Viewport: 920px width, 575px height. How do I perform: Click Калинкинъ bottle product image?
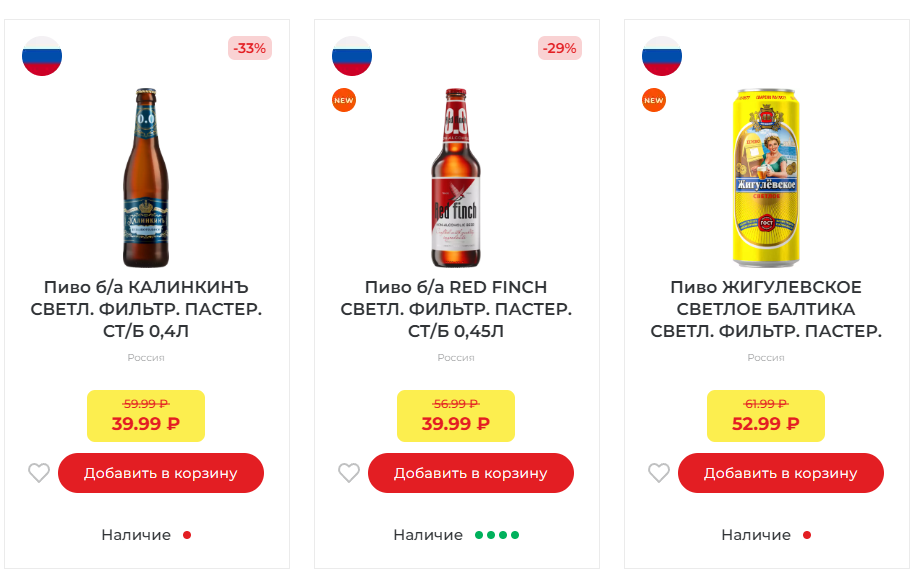point(146,179)
